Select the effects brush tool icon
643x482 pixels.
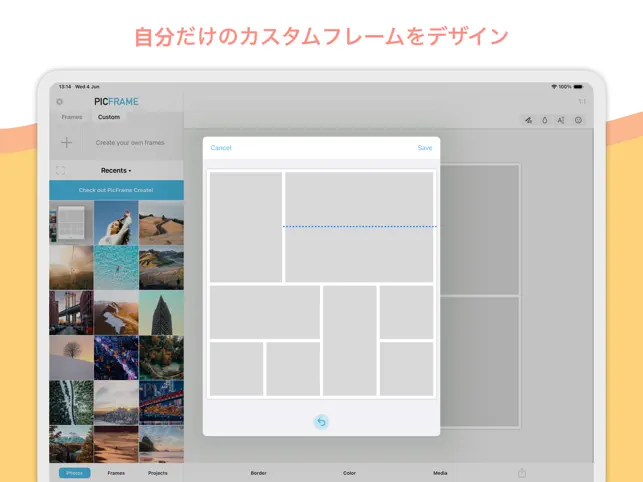click(529, 120)
